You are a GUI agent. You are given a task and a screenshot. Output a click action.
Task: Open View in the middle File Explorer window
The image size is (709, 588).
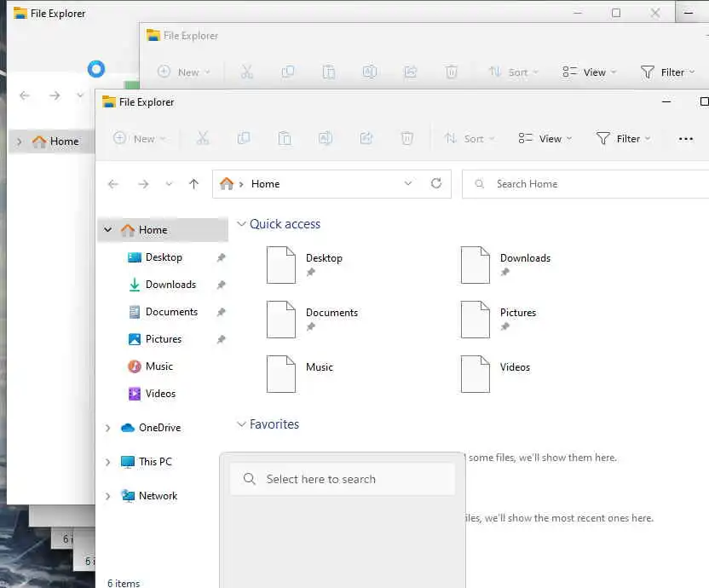point(589,72)
